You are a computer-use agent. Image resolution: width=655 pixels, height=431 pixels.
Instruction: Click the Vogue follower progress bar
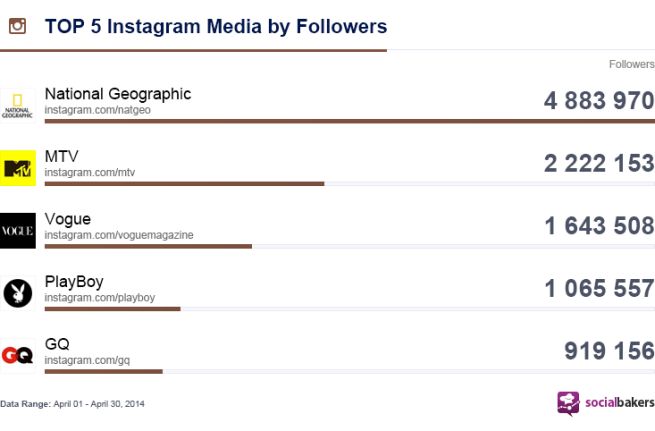tap(148, 246)
